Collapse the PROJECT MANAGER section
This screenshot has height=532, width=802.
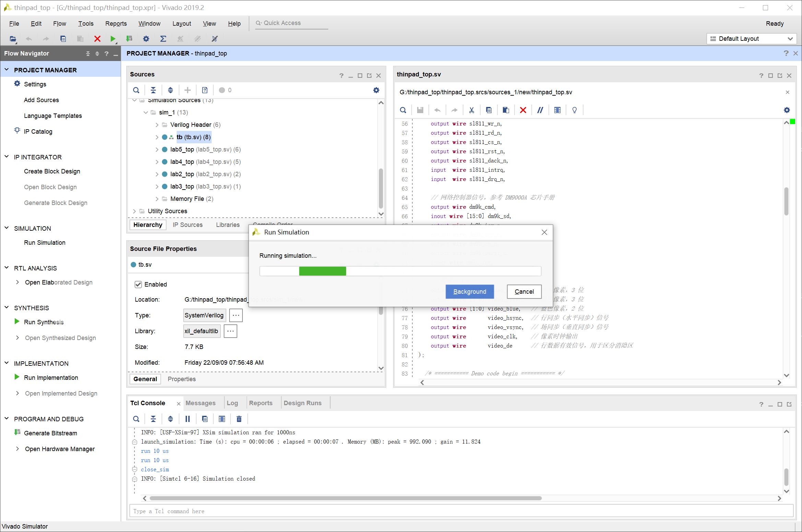click(x=7, y=70)
